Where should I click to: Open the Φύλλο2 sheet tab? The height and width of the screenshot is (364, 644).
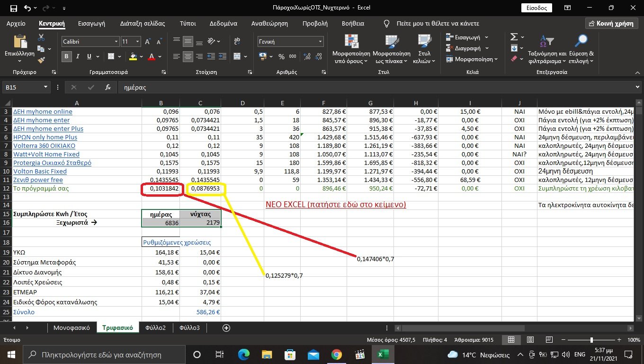tap(156, 328)
